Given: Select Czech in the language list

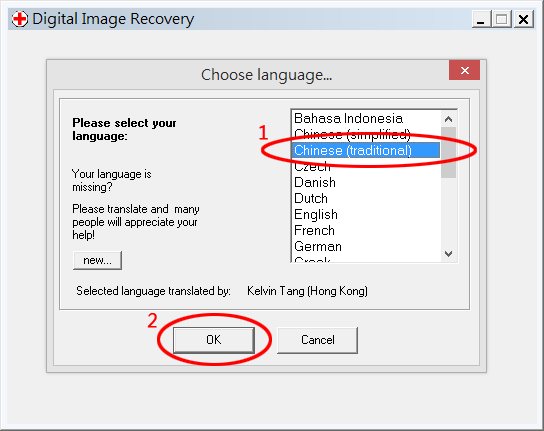Looking at the screenshot, I should click(x=366, y=167).
